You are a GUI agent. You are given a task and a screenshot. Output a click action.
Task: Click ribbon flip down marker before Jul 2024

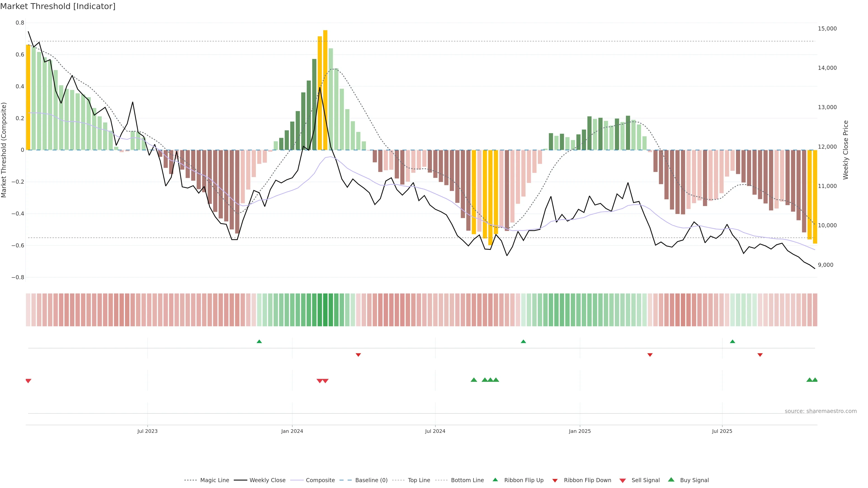[358, 355]
